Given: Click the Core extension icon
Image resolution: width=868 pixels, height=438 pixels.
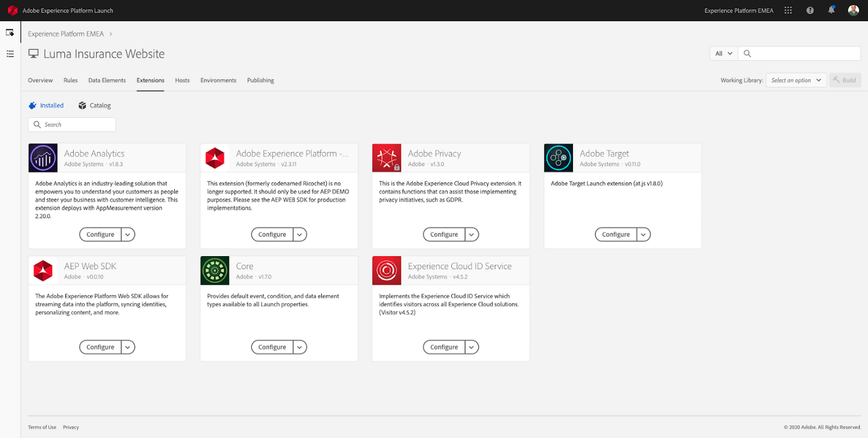Looking at the screenshot, I should 214,270.
